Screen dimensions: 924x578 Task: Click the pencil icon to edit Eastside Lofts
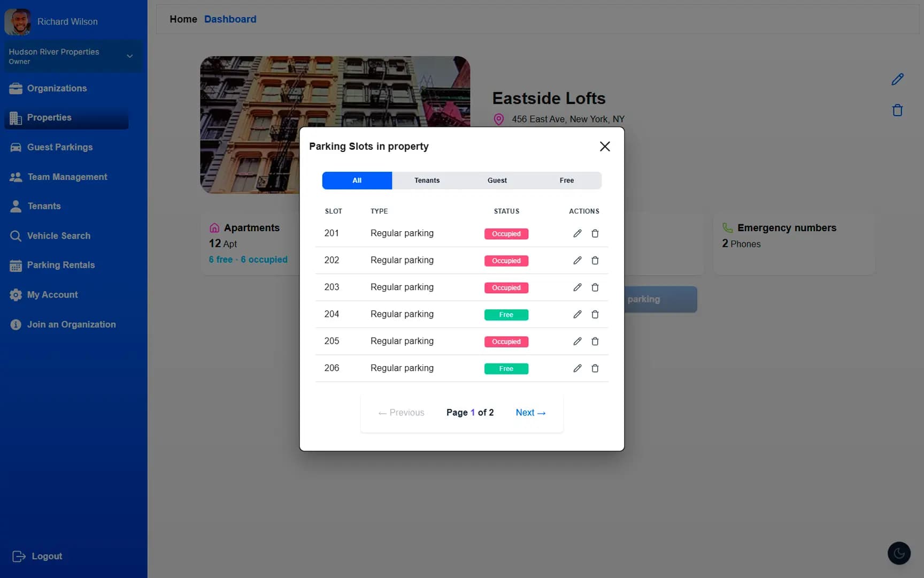898,79
